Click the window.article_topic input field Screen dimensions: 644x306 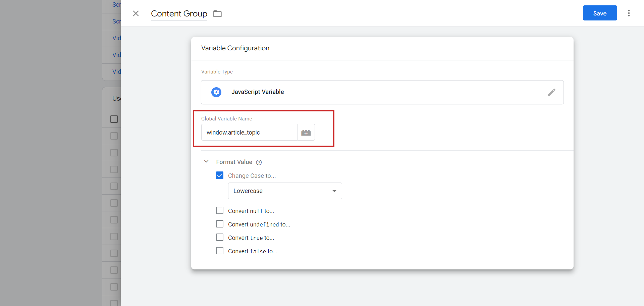pyautogui.click(x=250, y=132)
